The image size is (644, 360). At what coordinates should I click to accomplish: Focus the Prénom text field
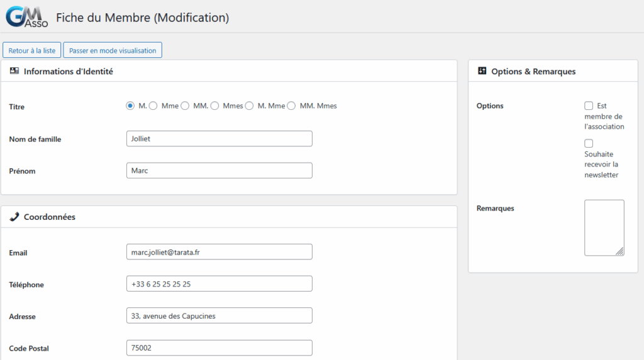pos(219,171)
